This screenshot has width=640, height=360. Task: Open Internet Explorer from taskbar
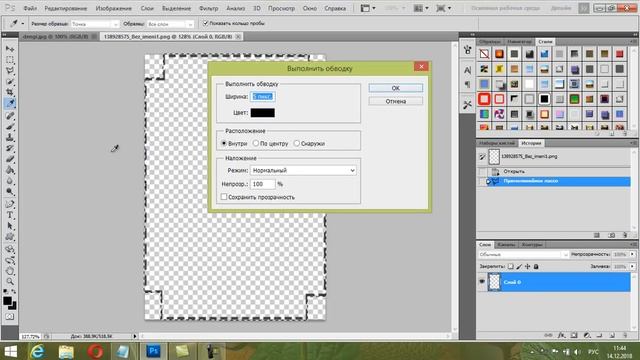click(38, 351)
